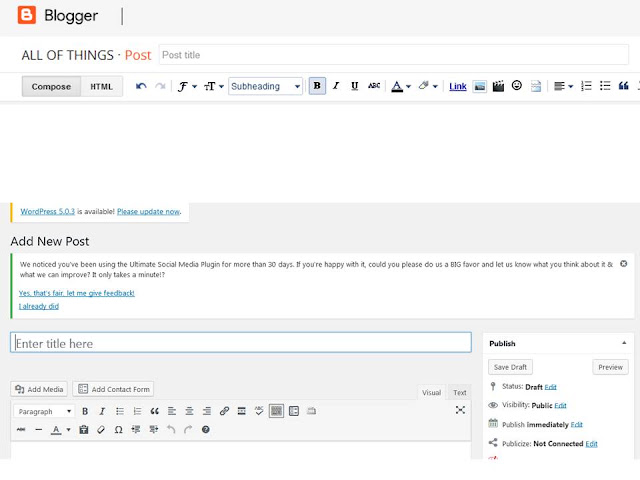Apply numbered list in Blogger toolbar
The image size is (640, 480).
(x=586, y=86)
